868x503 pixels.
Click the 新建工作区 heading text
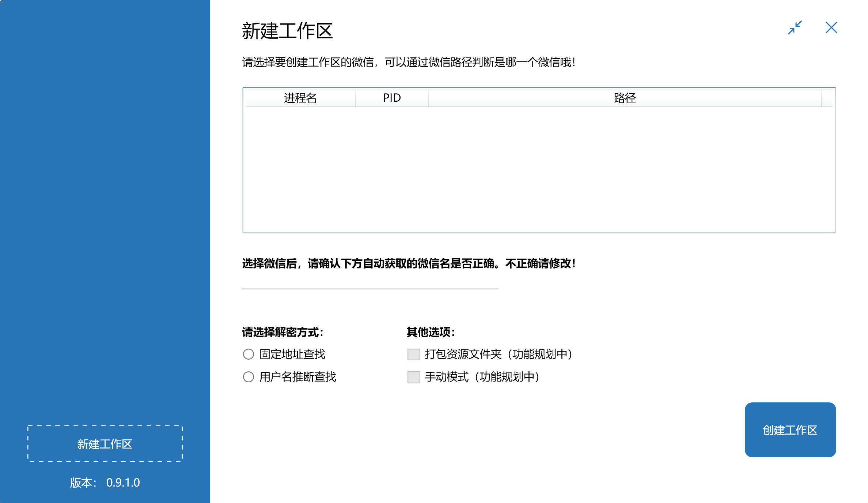coord(287,30)
